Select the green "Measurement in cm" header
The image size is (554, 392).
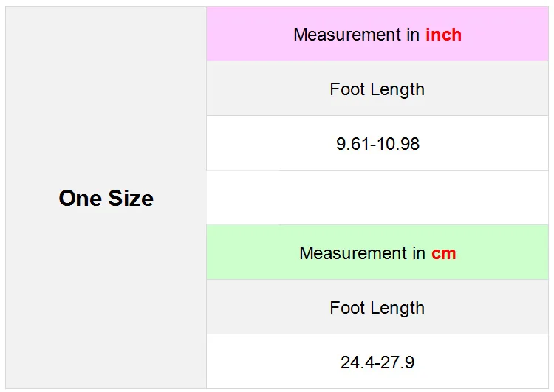tap(377, 253)
